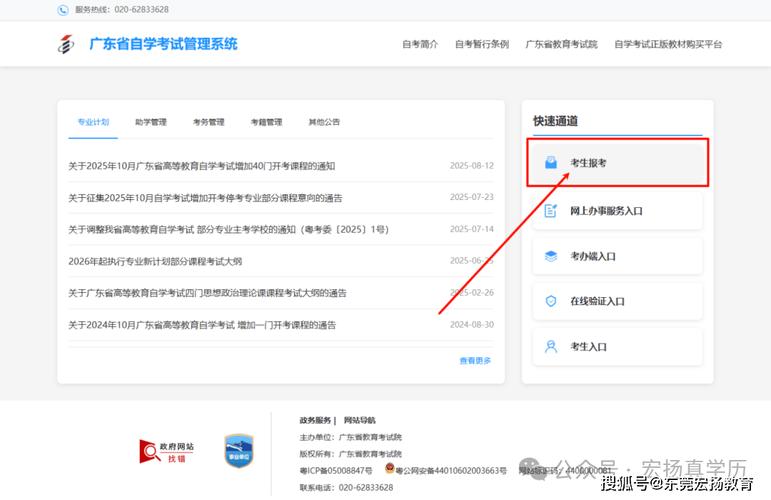
Task: Open 自考简介 in top navigation
Action: [420, 44]
